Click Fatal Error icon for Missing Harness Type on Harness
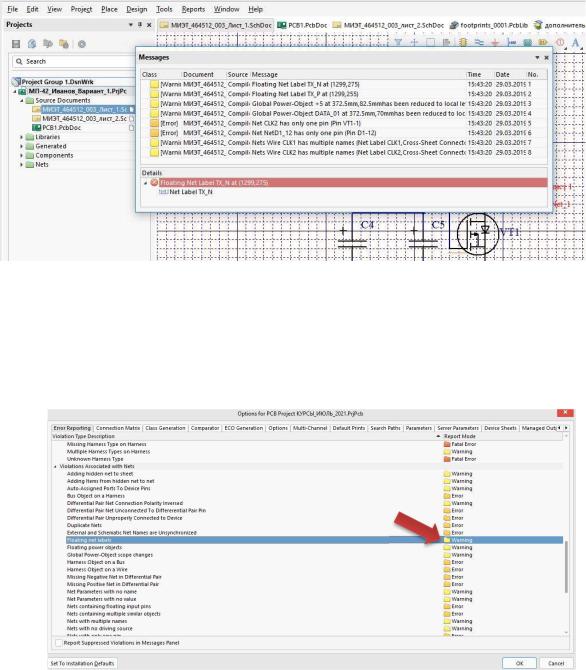The image size is (586, 670). [447, 444]
